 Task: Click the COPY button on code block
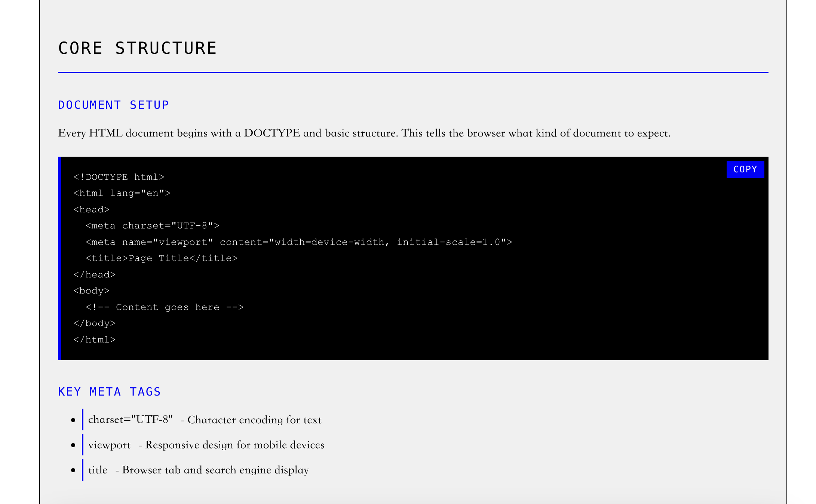pos(745,169)
